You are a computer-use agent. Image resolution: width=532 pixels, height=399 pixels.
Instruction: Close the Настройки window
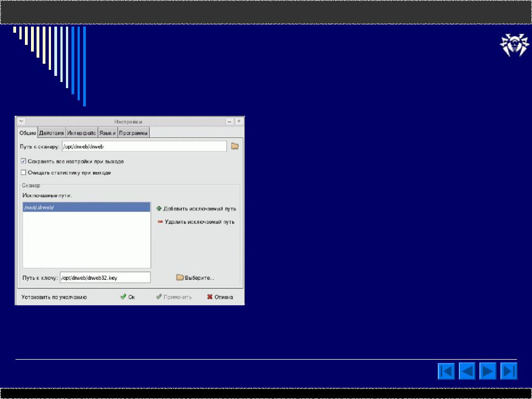click(x=239, y=121)
